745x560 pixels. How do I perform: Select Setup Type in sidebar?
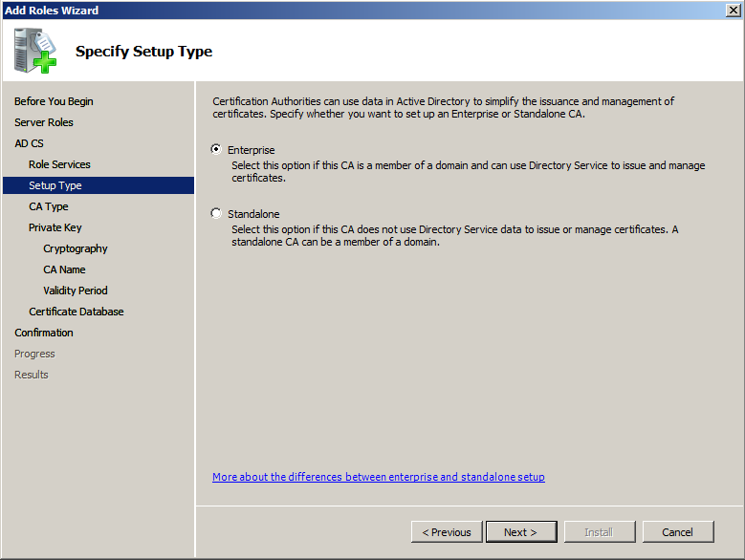[55, 185]
